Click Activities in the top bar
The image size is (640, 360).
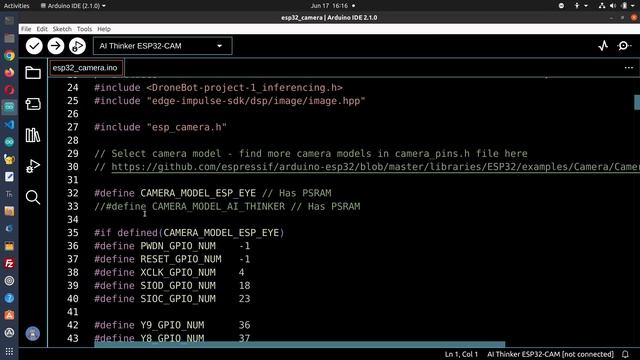[17, 6]
